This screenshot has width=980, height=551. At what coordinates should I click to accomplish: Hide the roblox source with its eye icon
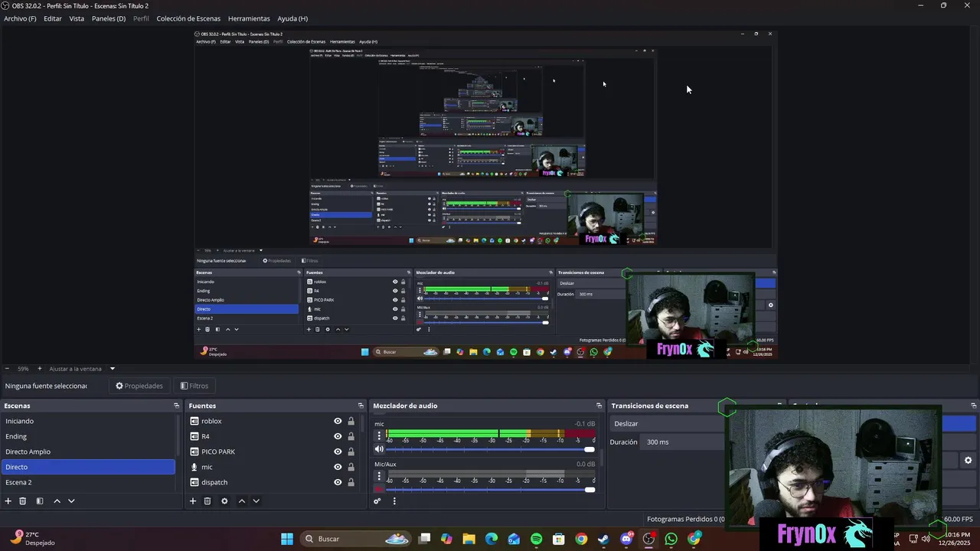(x=338, y=421)
